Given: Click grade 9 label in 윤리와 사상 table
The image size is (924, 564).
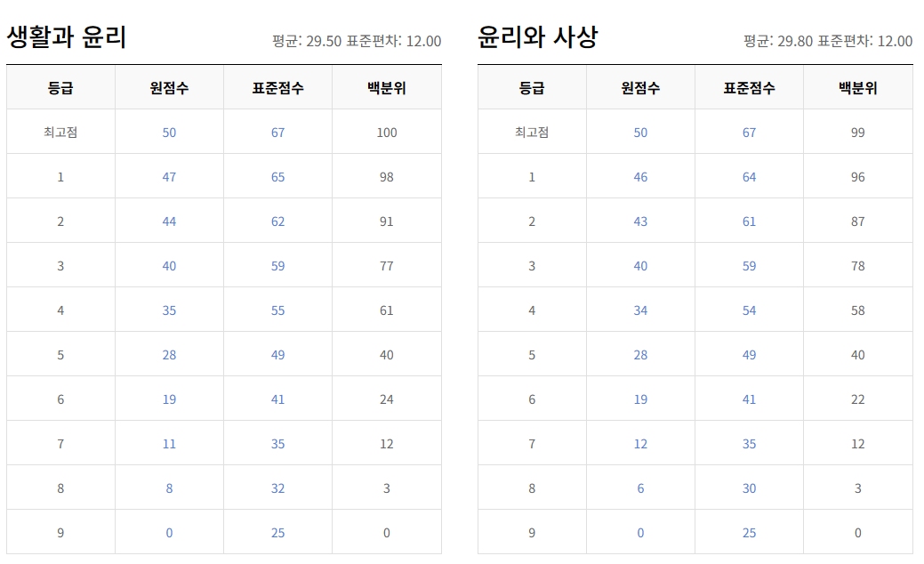Looking at the screenshot, I should click(532, 533).
